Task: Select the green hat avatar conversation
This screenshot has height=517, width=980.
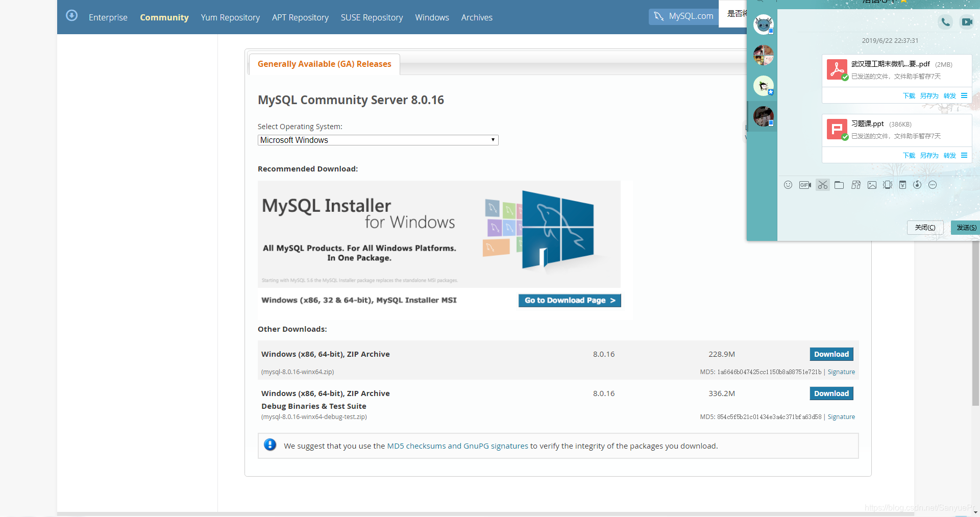Action: click(764, 86)
